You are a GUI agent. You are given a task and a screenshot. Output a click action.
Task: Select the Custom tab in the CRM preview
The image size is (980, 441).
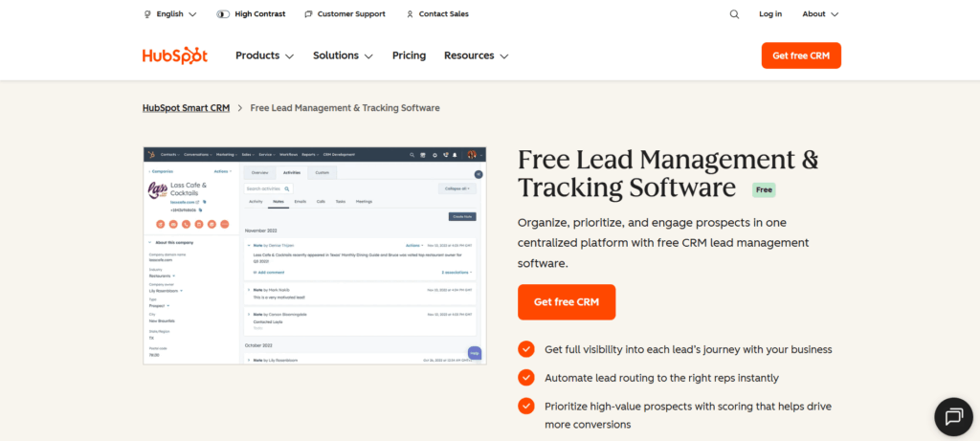pos(323,172)
